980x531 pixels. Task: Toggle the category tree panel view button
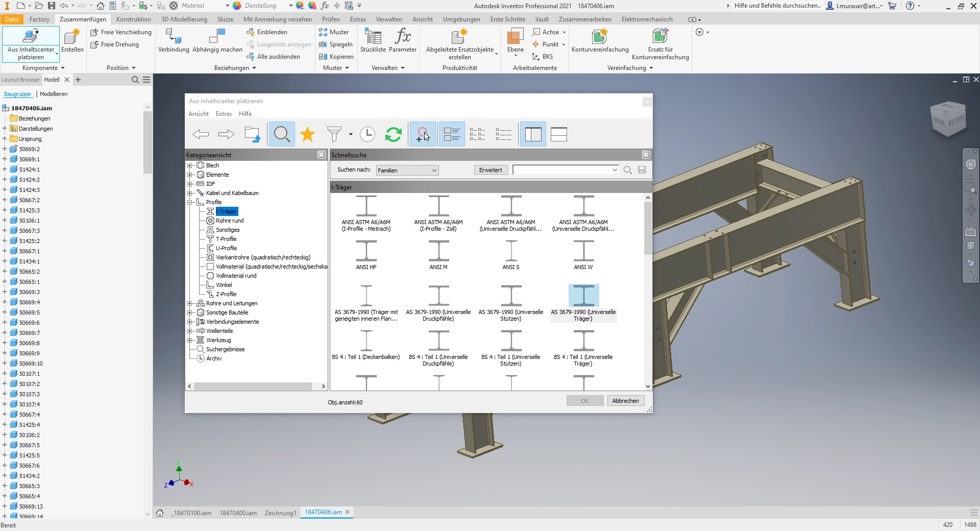point(533,134)
